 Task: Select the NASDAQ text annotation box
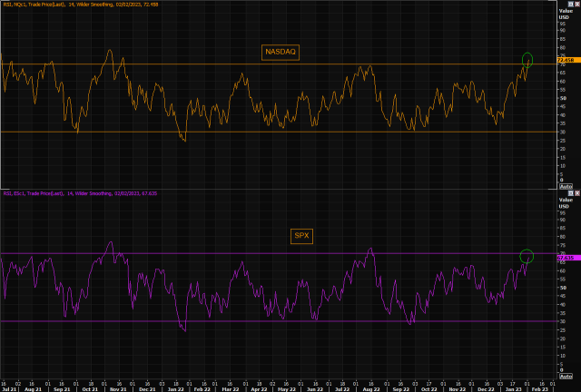coord(281,52)
